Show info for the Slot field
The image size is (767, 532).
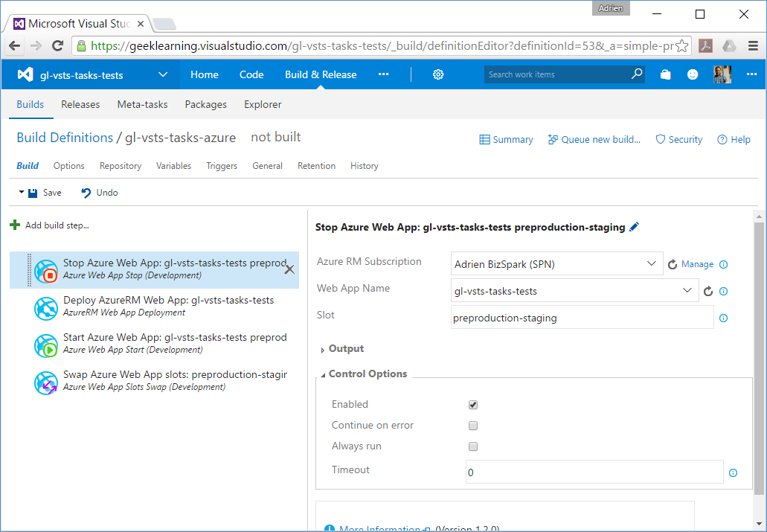coord(723,318)
